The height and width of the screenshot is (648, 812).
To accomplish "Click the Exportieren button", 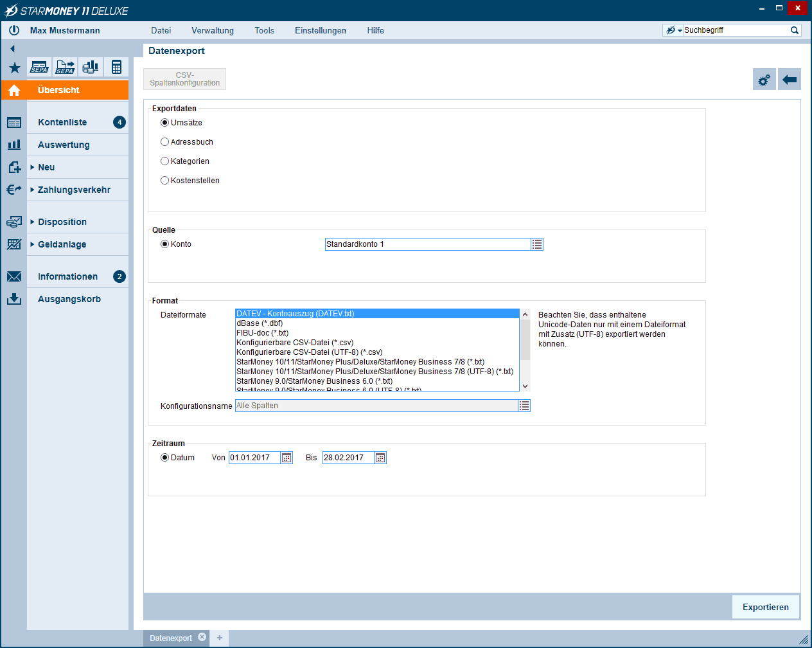I will click(x=766, y=607).
